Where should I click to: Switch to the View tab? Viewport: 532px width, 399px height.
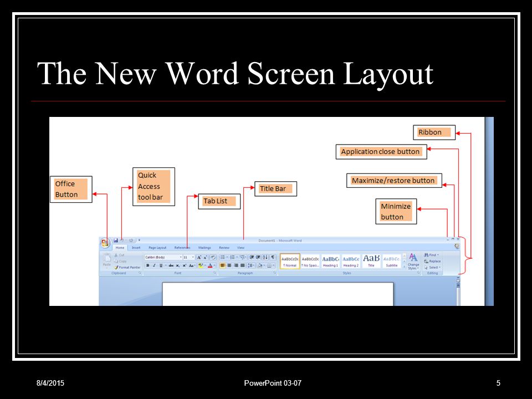point(241,248)
